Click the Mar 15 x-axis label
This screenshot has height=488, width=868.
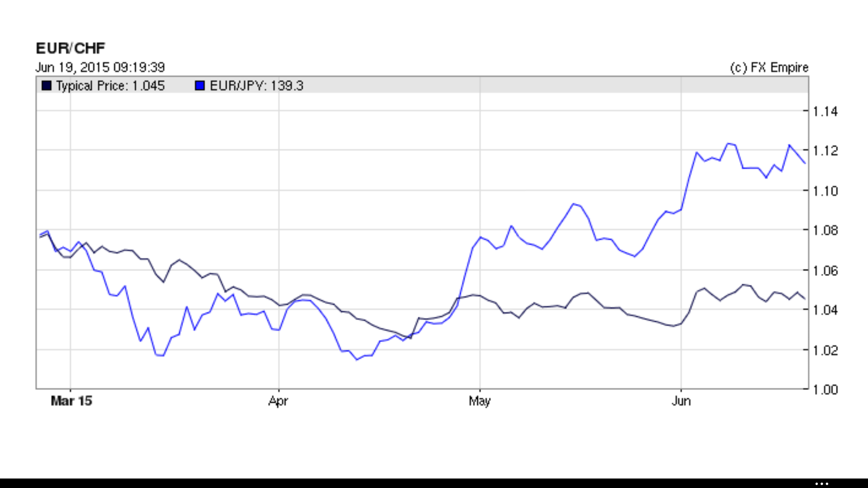(71, 401)
